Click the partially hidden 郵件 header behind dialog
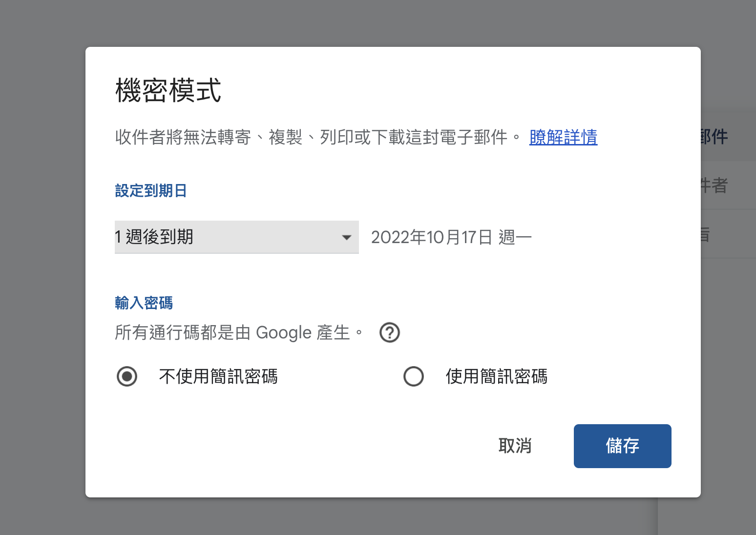756x535 pixels. coord(715,137)
